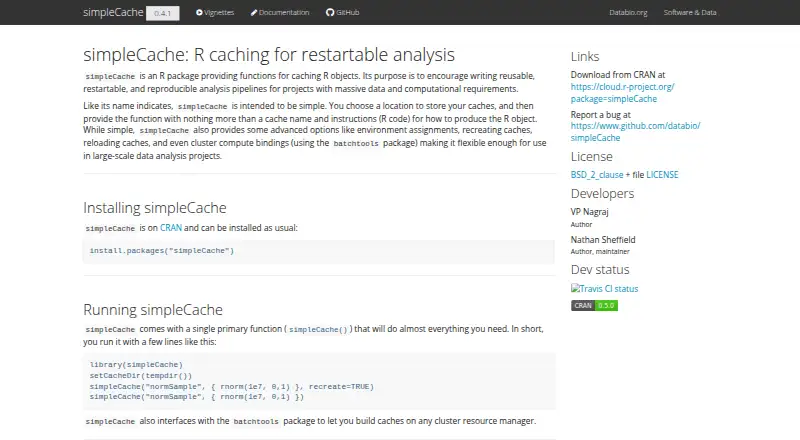This screenshot has height=440, width=800.
Task: Open the simpleCache home brand link
Action: click(113, 12)
